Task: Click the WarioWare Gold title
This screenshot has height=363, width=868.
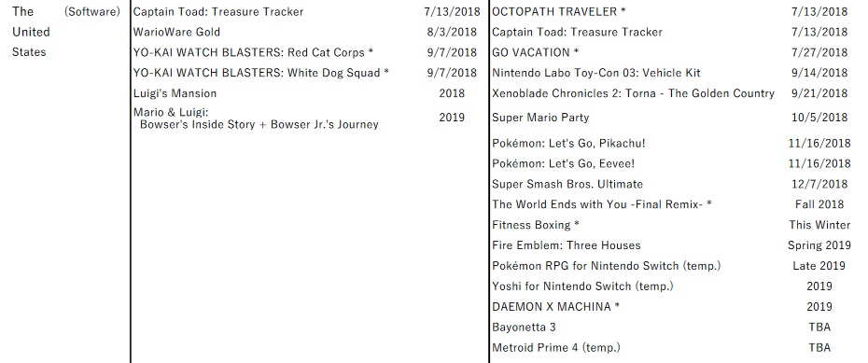Action: [176, 32]
